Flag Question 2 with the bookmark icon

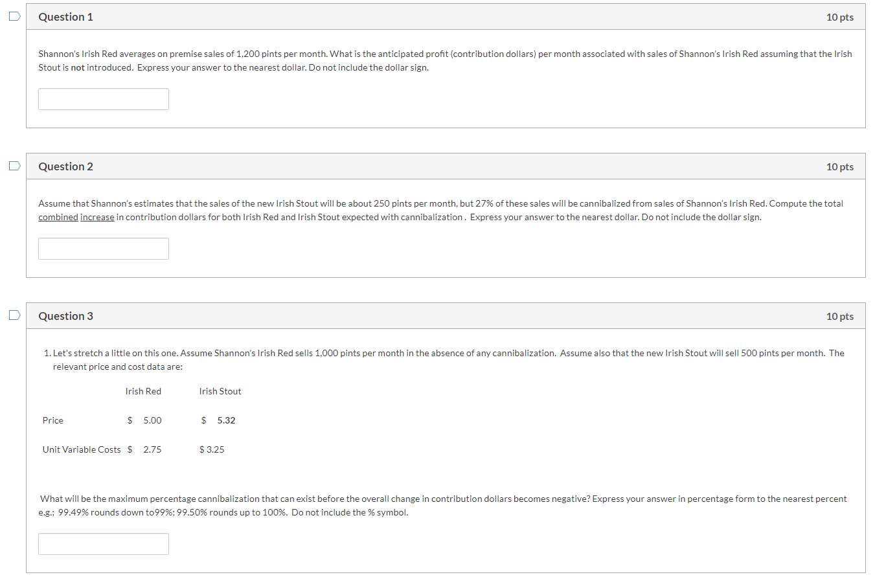pyautogui.click(x=14, y=166)
